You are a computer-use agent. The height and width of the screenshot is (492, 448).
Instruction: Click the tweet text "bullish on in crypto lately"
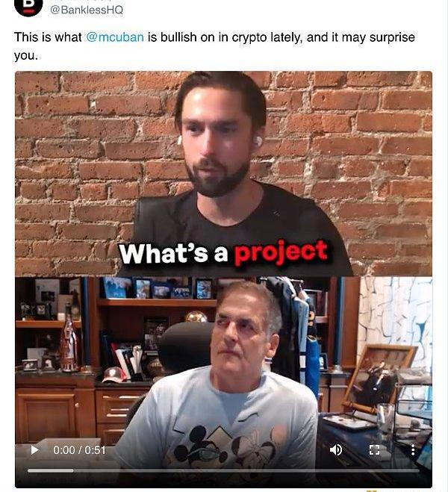click(230, 37)
